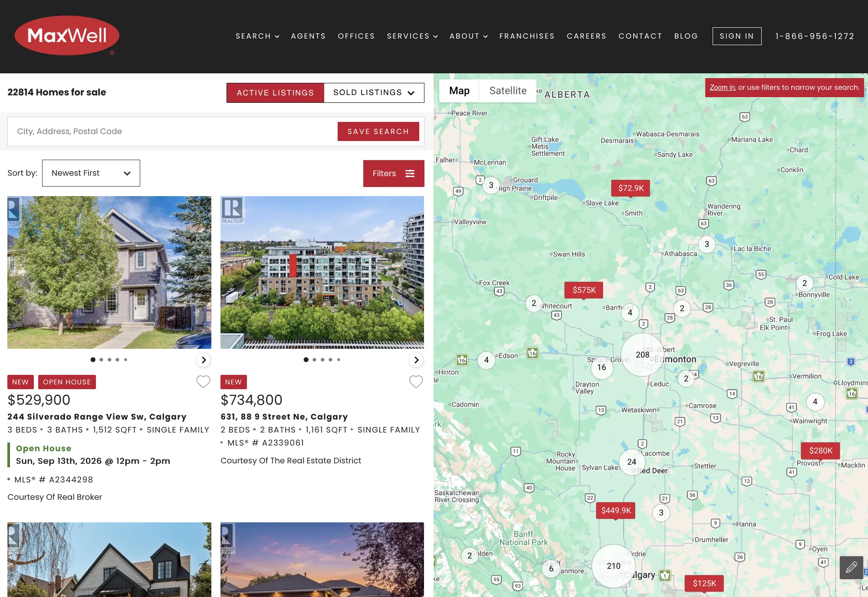This screenshot has height=597, width=868.
Task: Open the 4 listings cluster near Barrhead
Action: click(630, 313)
